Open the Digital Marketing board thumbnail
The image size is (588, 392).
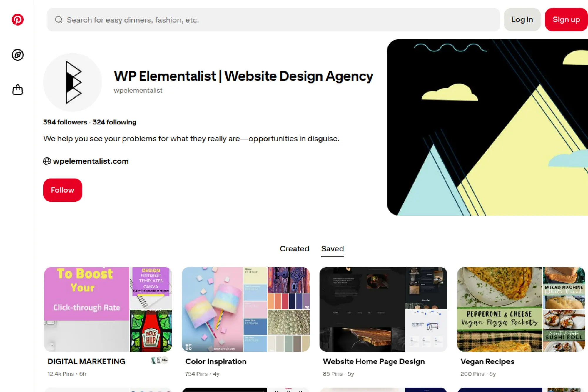[x=108, y=309]
